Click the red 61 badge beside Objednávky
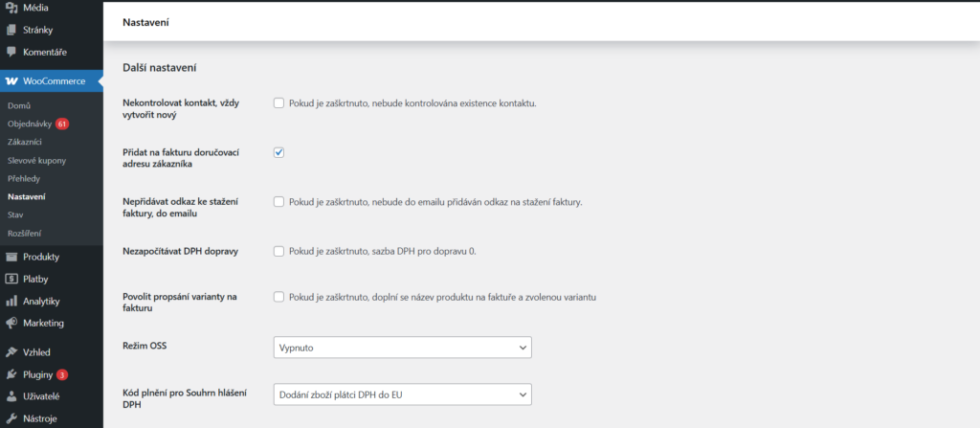The image size is (980, 428). pyautogui.click(x=62, y=124)
